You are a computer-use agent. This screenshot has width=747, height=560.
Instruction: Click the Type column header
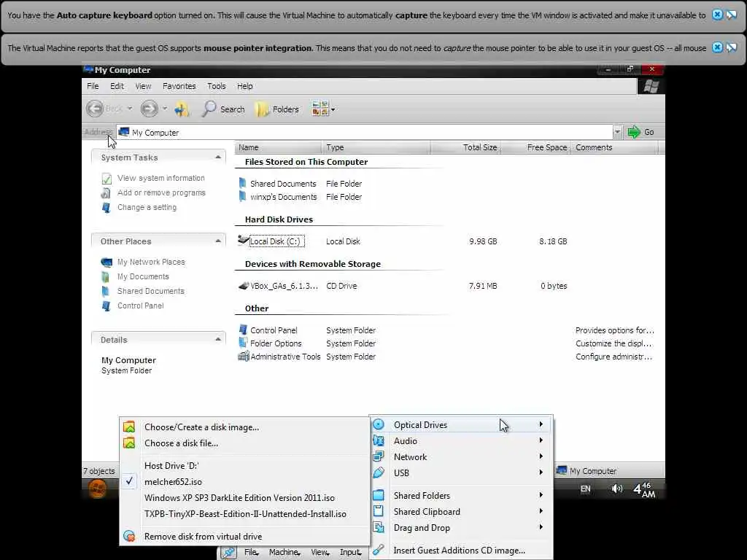click(376, 147)
